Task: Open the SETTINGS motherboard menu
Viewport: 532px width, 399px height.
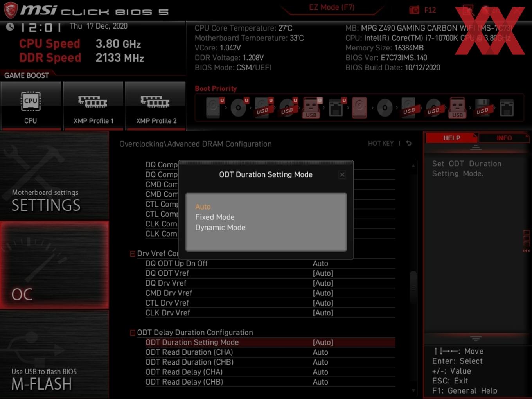Action: [54, 176]
